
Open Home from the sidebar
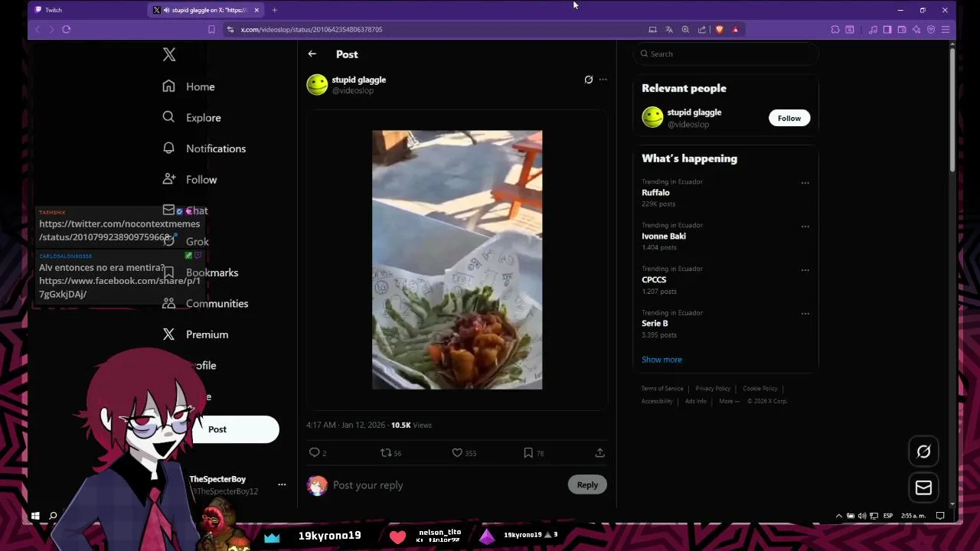coord(200,86)
